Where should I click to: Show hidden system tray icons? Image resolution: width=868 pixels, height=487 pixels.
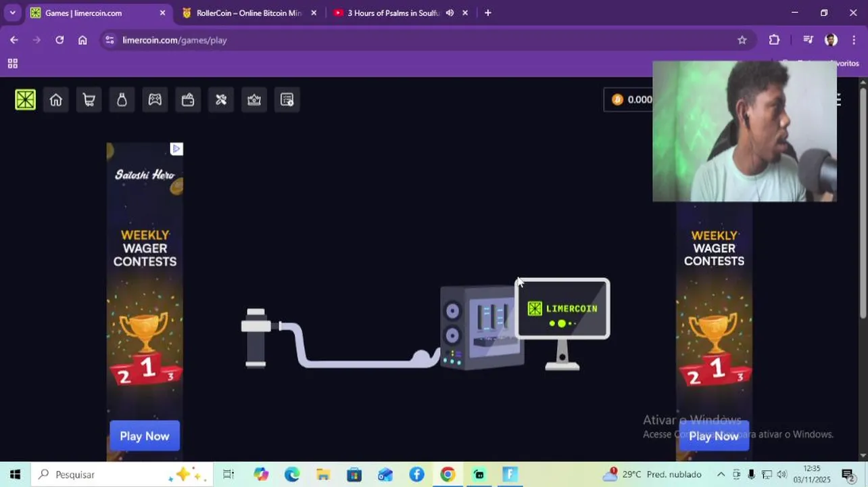pos(721,474)
